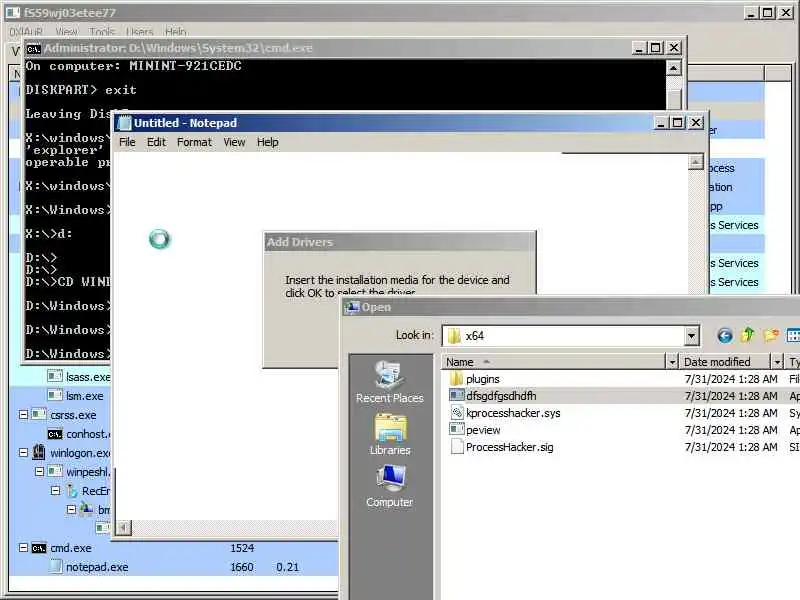The height and width of the screenshot is (600, 800).
Task: Select conhost process in tree
Action: (79, 434)
